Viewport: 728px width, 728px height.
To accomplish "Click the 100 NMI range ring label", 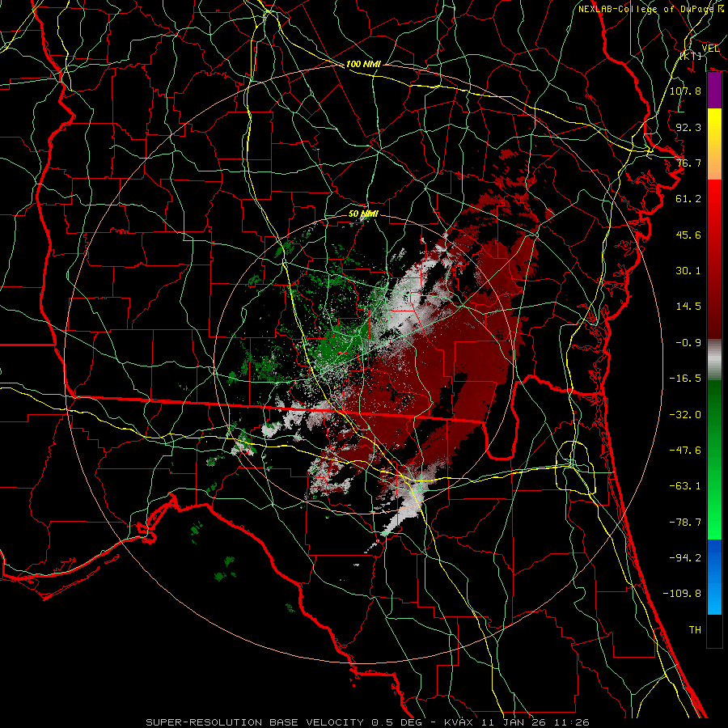I will (x=363, y=64).
